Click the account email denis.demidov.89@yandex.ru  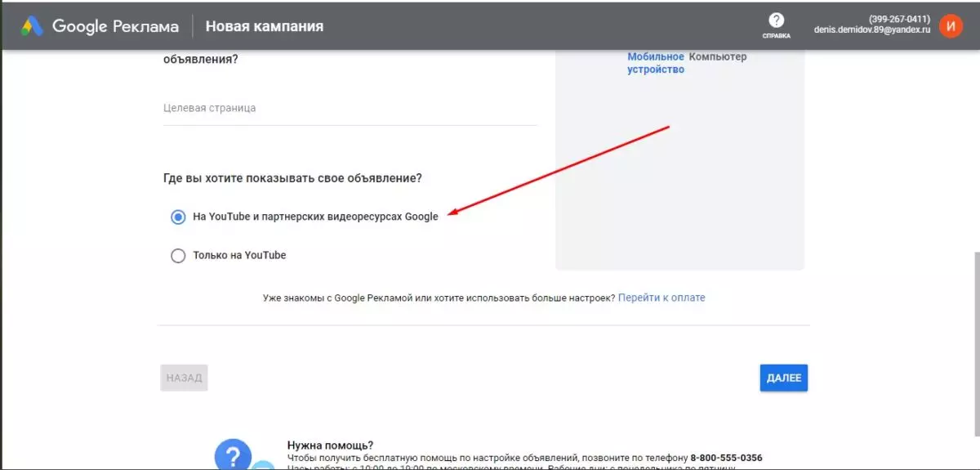coord(872,29)
